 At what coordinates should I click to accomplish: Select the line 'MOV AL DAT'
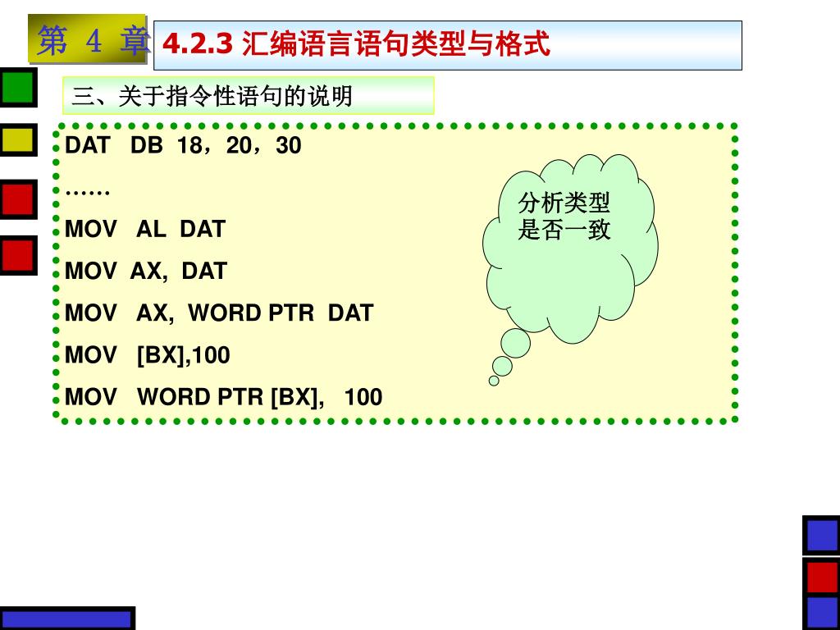pos(145,230)
